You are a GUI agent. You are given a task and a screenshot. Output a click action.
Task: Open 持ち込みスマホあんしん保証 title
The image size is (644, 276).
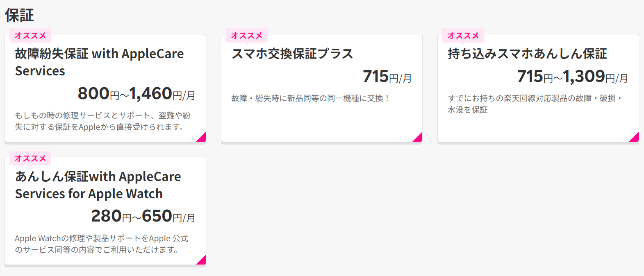(527, 54)
